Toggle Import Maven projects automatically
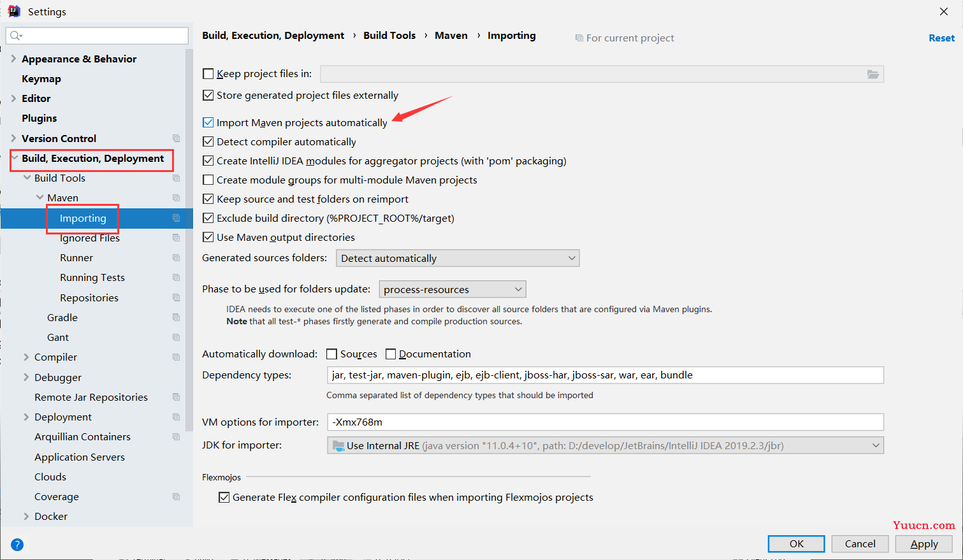This screenshot has width=963, height=560. tap(208, 122)
